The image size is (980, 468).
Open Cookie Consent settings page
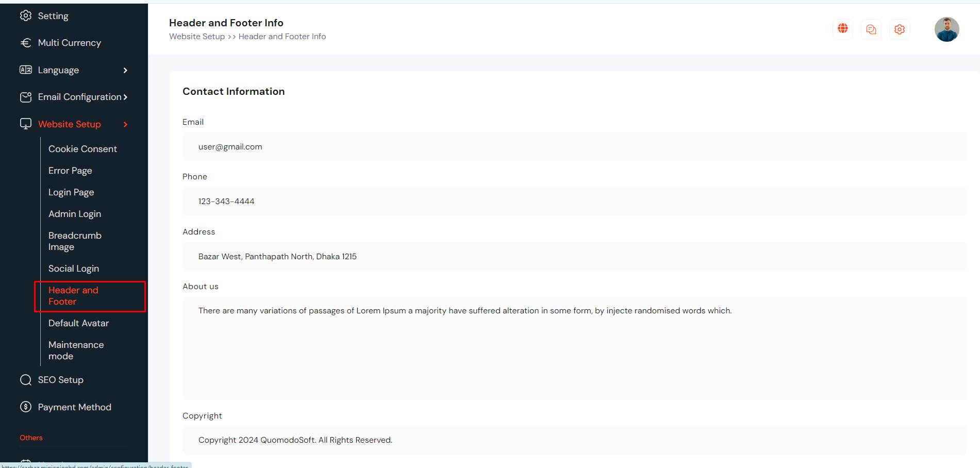[x=82, y=149]
